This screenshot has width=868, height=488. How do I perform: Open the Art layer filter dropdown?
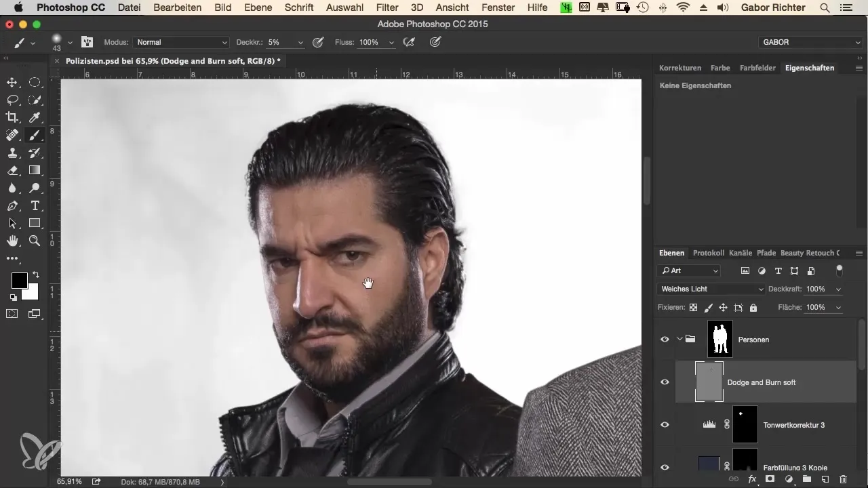click(689, 270)
